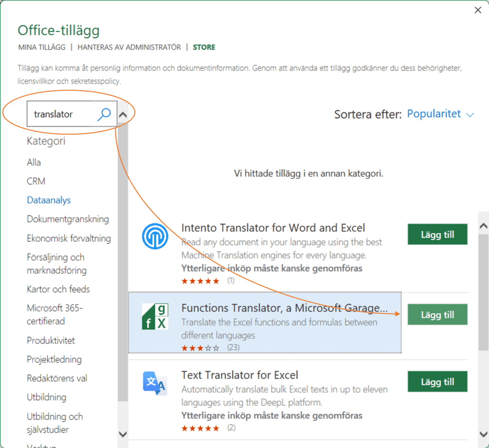Open the Sortera efter Popularitet dropdown
489x448 pixels.
440,114
